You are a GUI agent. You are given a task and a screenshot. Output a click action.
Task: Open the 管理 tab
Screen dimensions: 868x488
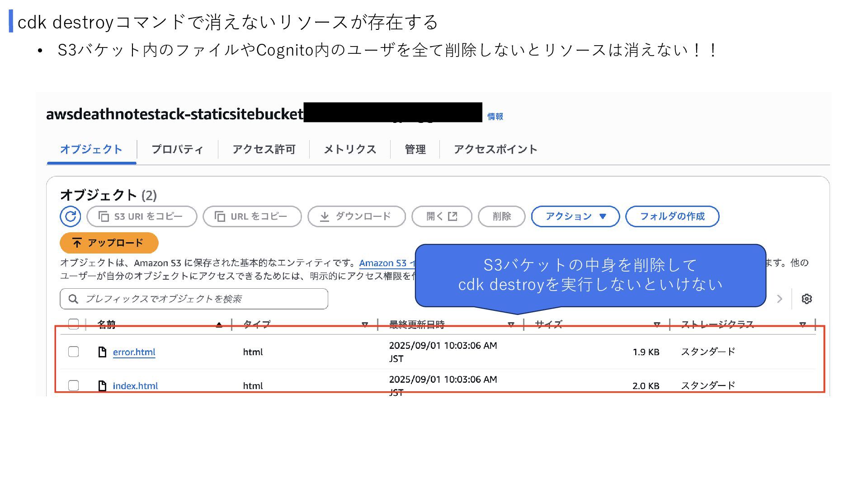(415, 150)
